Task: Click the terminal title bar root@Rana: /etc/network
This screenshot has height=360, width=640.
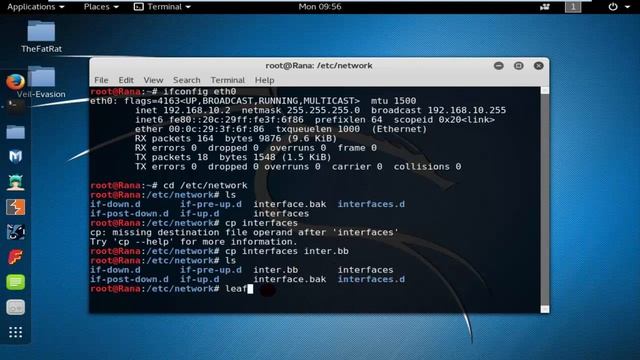Action: click(x=319, y=65)
